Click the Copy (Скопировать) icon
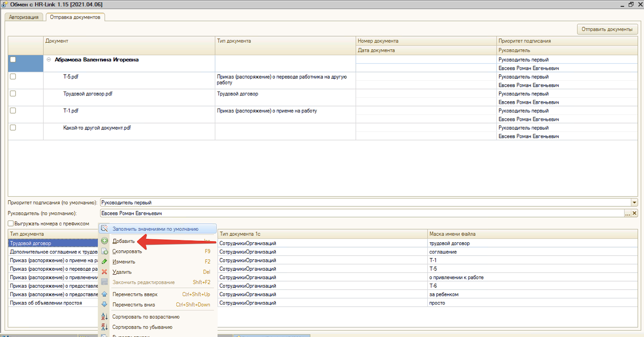This screenshot has height=337, width=644. tap(104, 251)
